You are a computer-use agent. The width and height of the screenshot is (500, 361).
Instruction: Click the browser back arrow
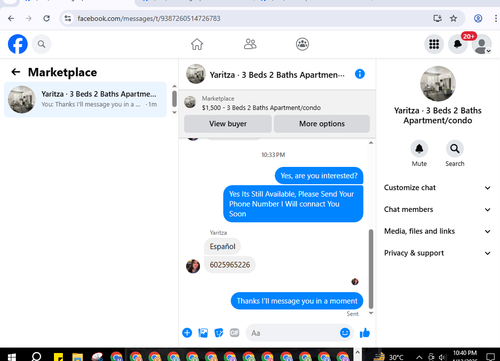pos(11,18)
